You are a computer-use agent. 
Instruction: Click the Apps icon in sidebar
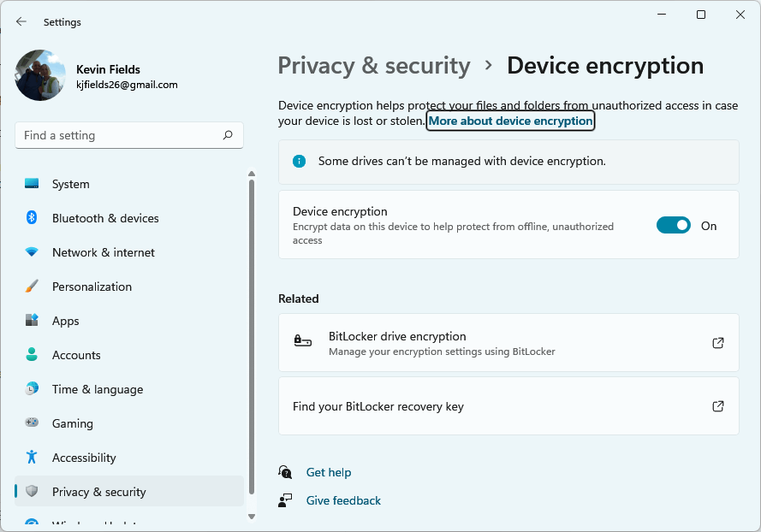(32, 321)
